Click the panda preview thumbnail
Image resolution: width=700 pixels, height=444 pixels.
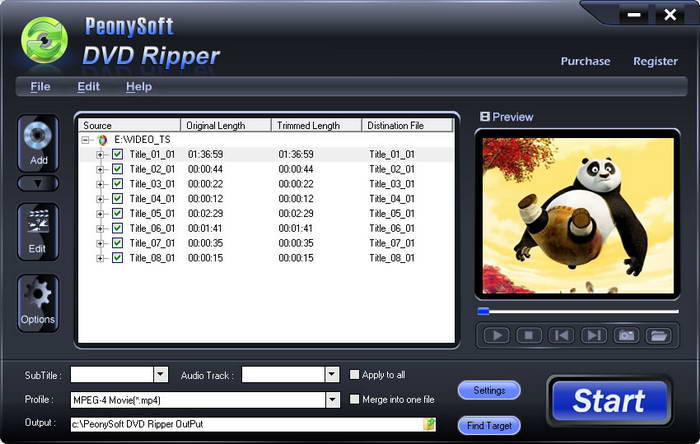coord(578,216)
